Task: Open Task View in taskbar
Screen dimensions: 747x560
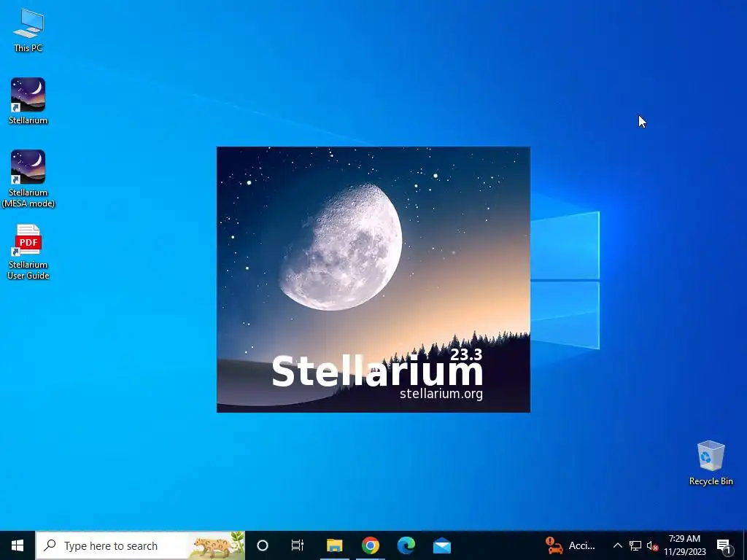Action: pyautogui.click(x=298, y=545)
